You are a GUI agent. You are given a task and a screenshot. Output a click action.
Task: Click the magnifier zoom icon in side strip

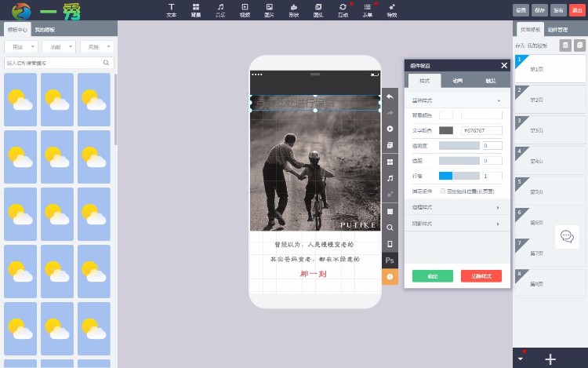(390, 228)
